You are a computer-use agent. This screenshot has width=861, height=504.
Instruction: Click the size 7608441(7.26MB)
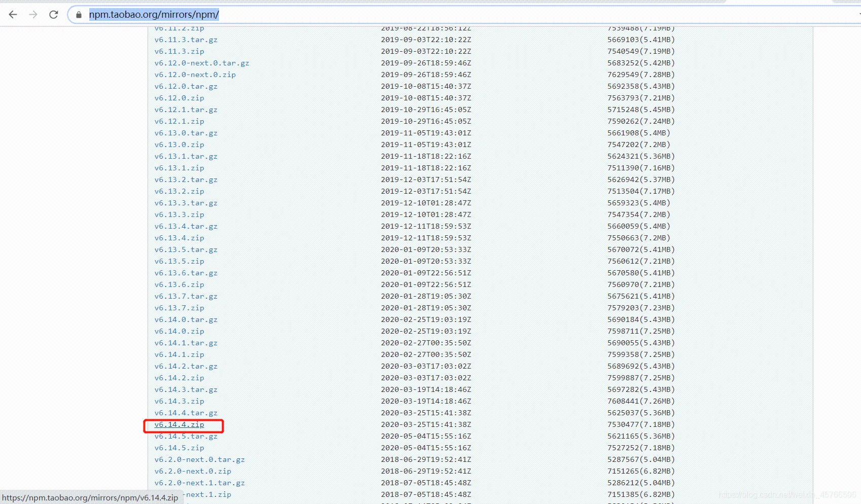(x=641, y=402)
